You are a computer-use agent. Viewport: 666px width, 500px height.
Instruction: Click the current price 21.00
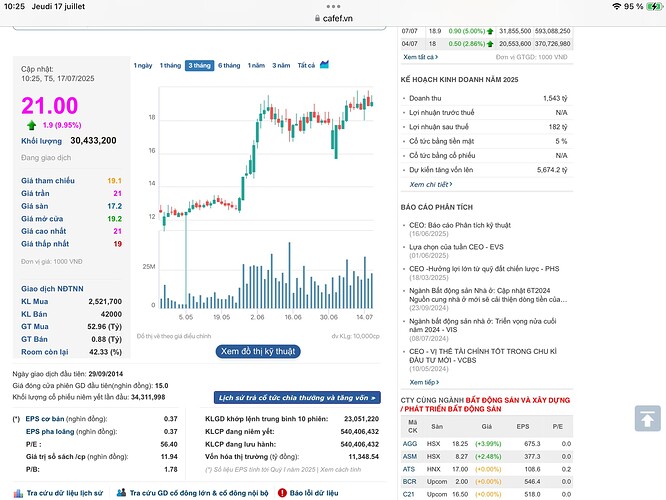coord(50,105)
